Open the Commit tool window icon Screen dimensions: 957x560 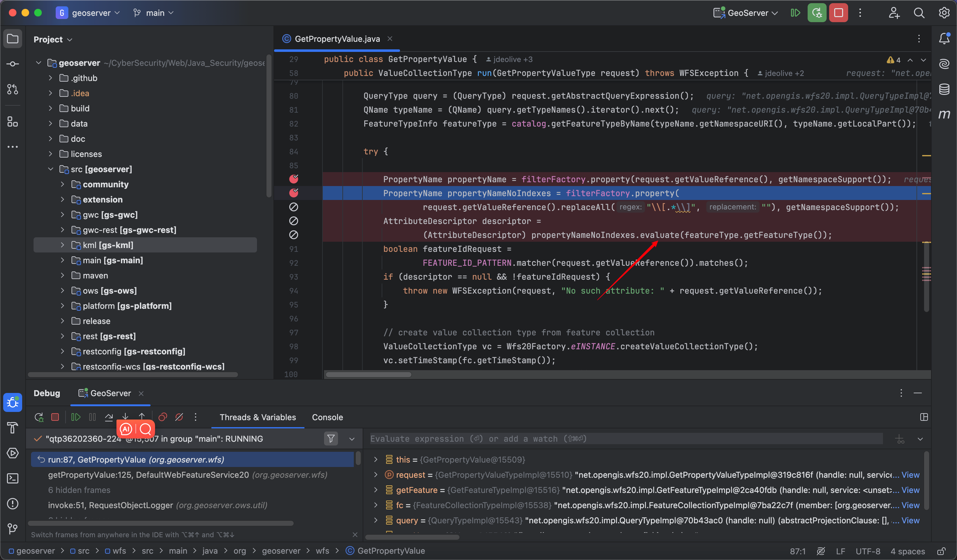click(x=13, y=64)
